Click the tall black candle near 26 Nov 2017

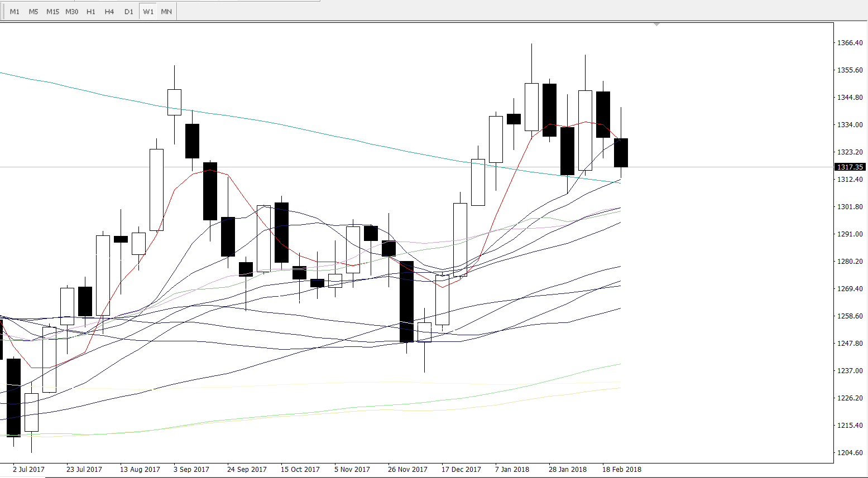tap(406, 301)
